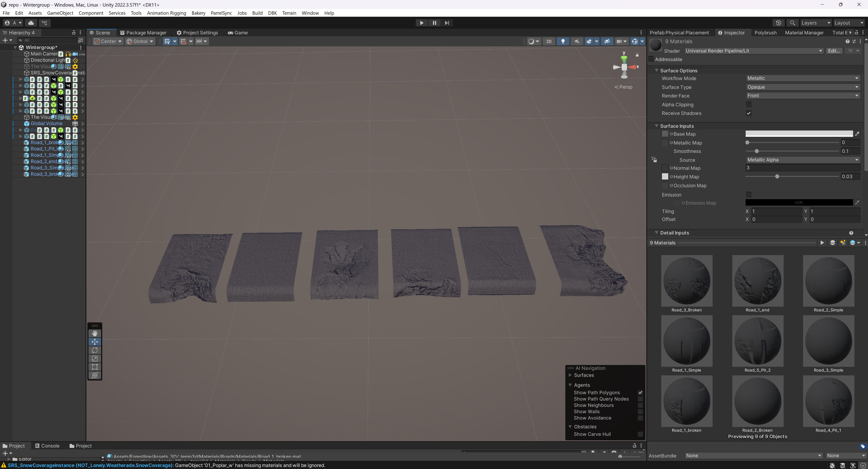Open the Surface Type dropdown
868x469 pixels.
click(x=802, y=87)
